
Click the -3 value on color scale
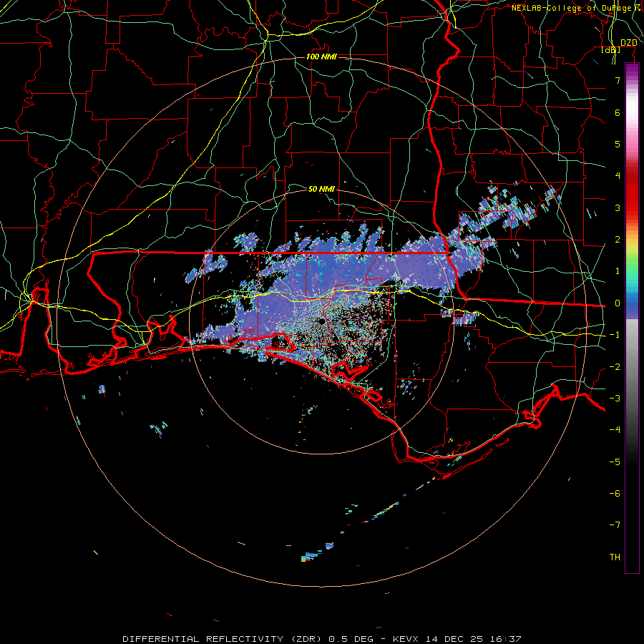[615, 399]
